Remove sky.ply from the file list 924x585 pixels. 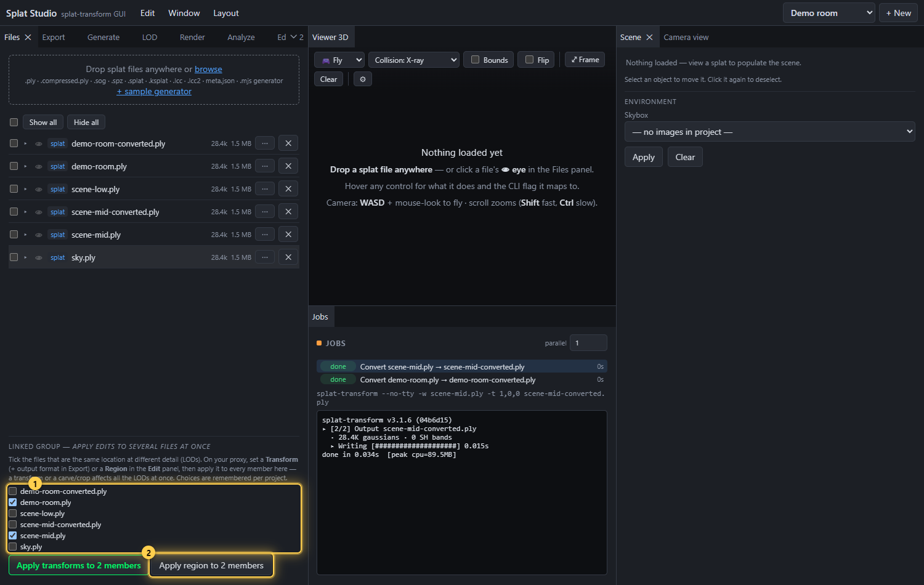288,257
